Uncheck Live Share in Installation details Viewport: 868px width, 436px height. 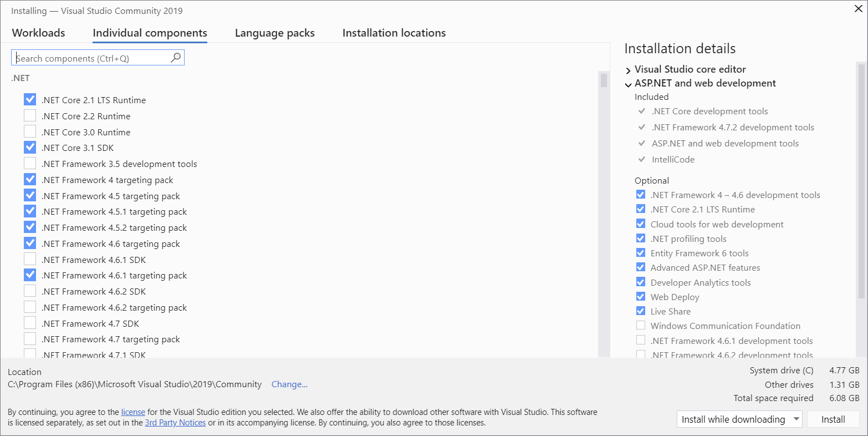[x=641, y=311]
